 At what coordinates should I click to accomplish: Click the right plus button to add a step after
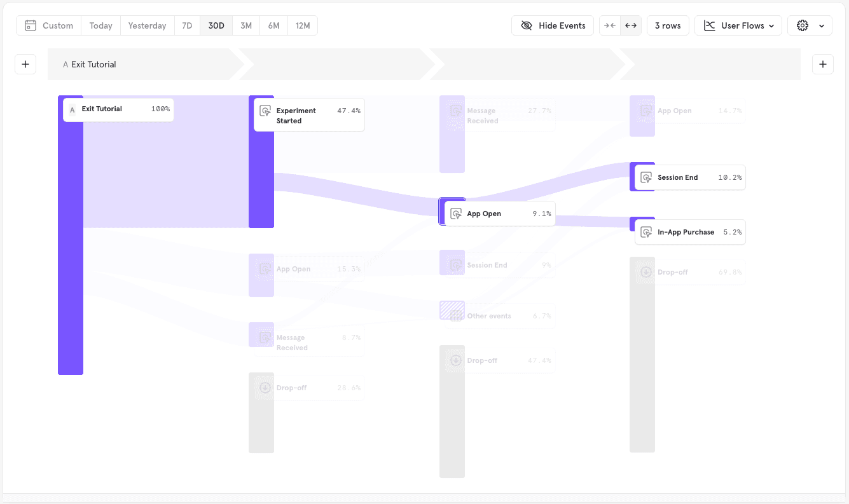(822, 64)
